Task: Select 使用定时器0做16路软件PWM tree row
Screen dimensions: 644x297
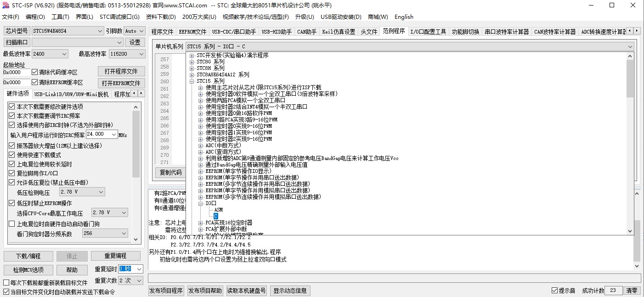Action: click(238, 113)
